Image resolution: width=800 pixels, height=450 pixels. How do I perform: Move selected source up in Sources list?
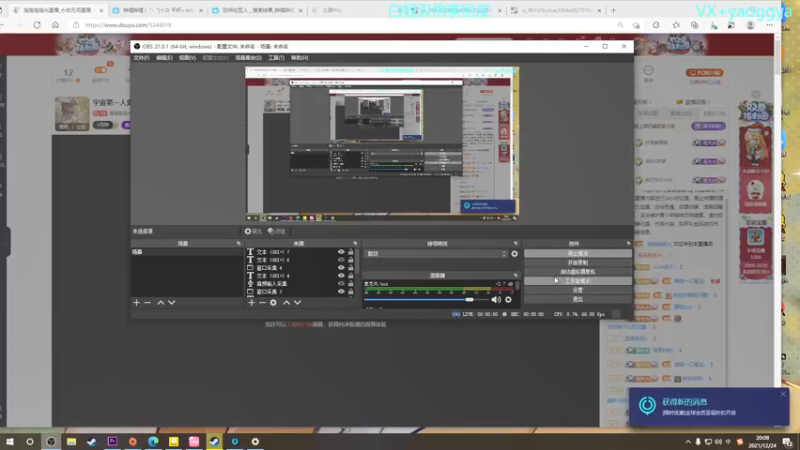[x=286, y=303]
